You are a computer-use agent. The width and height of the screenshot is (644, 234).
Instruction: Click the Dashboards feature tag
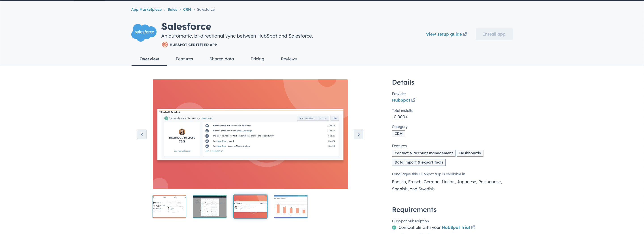470,153
